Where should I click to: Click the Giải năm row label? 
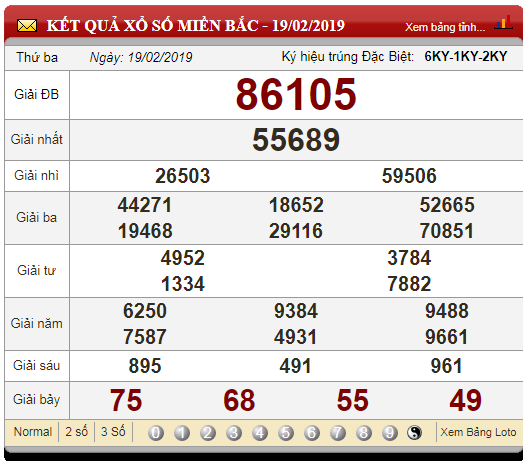(36, 323)
